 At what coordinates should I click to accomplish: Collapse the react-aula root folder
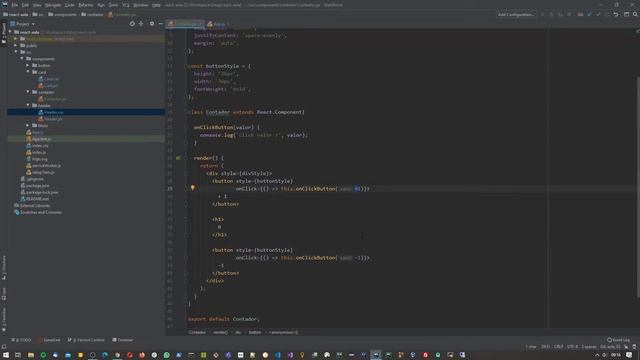tap(11, 32)
